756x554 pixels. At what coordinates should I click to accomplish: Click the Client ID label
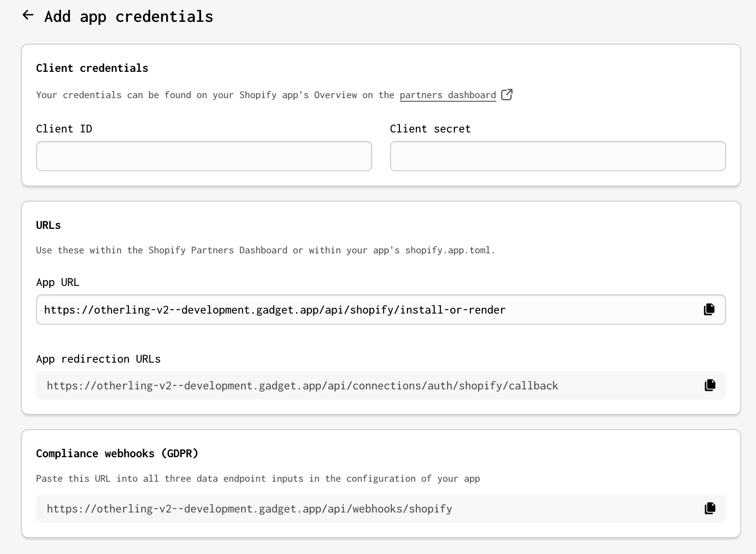64,129
